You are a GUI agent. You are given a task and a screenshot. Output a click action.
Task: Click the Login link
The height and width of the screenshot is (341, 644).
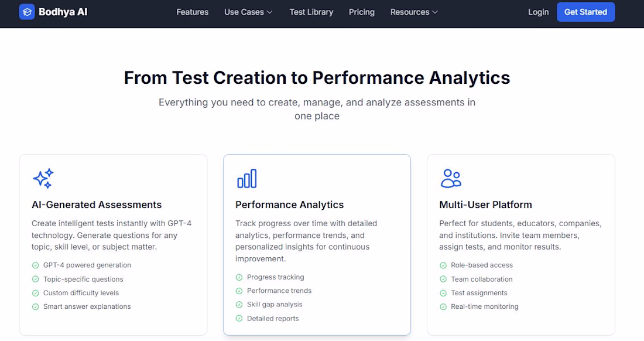[538, 12]
